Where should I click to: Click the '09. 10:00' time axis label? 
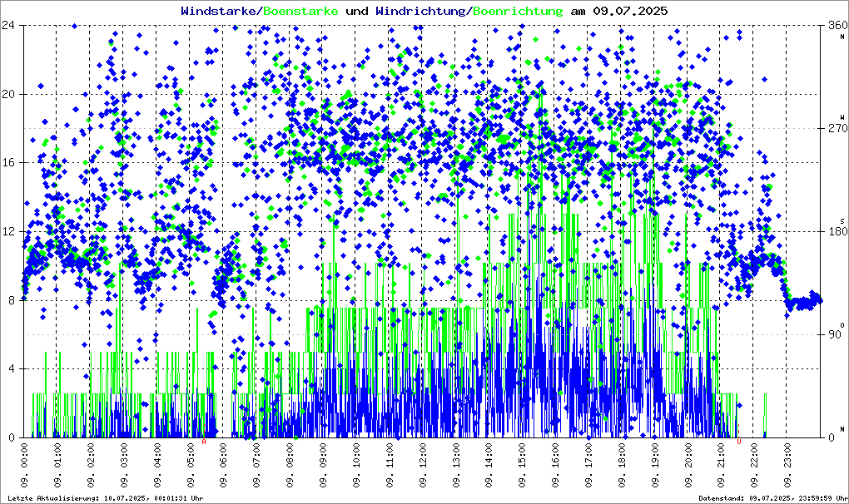coord(355,466)
